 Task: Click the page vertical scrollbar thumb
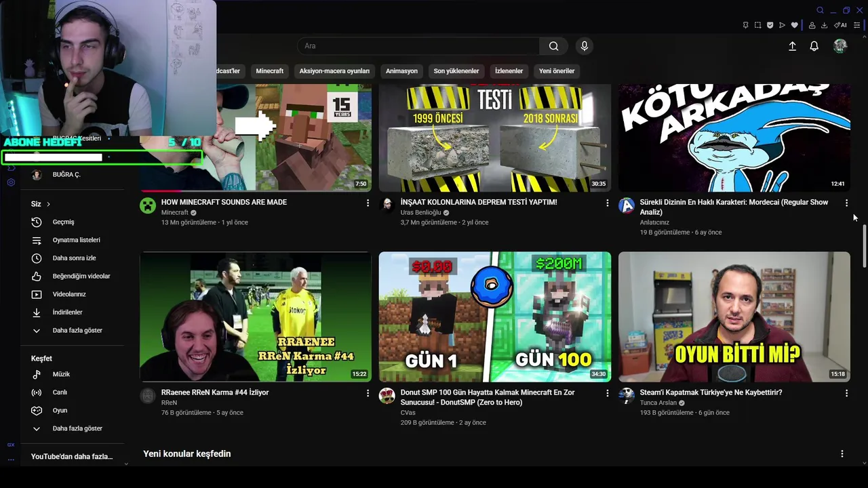(864, 247)
